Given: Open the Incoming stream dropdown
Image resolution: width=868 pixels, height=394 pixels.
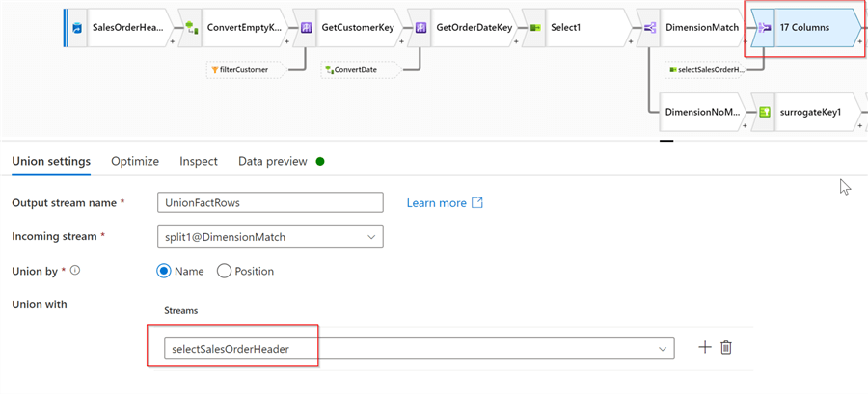Looking at the screenshot, I should coord(270,237).
